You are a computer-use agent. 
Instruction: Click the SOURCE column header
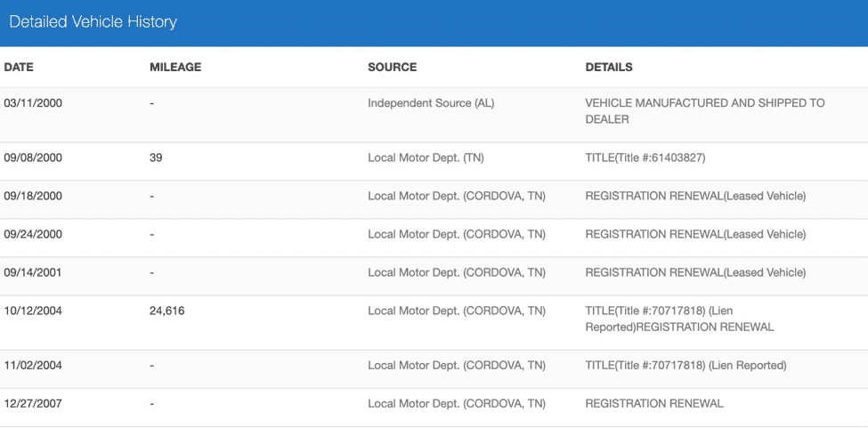(x=392, y=67)
